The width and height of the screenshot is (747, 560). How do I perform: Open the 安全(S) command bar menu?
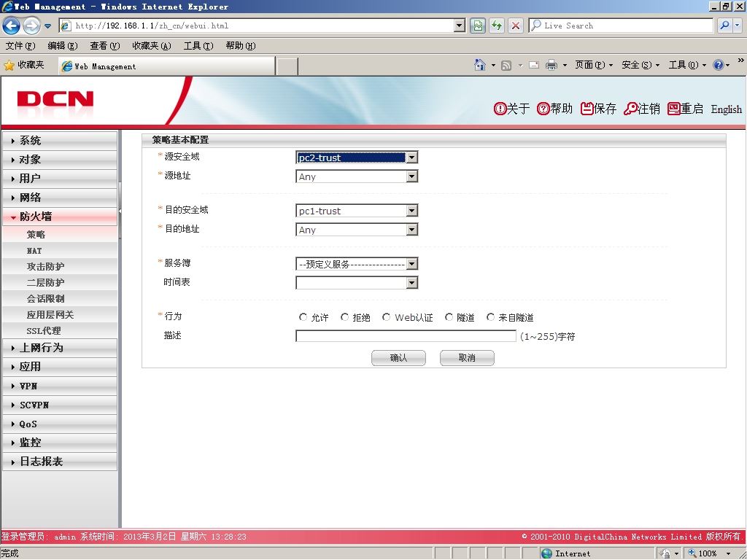coord(640,65)
